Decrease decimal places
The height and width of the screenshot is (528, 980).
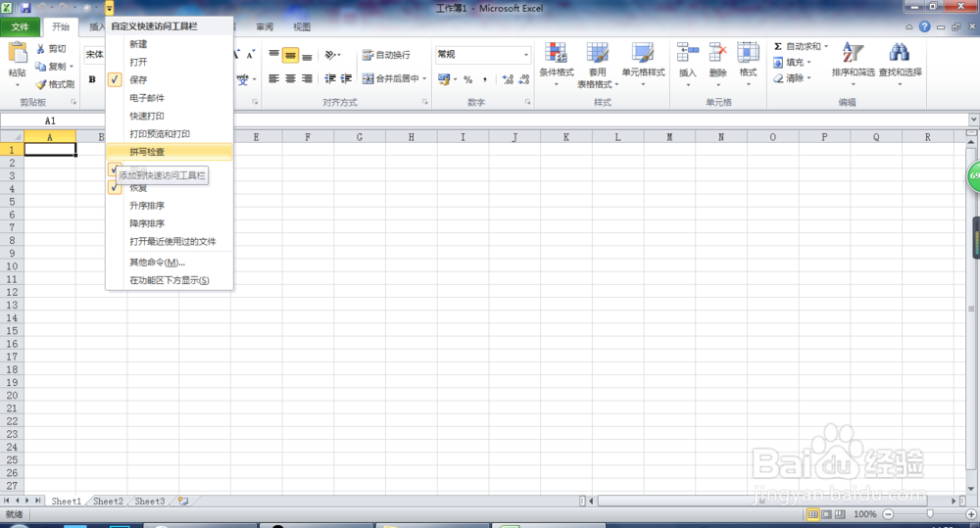(x=523, y=79)
